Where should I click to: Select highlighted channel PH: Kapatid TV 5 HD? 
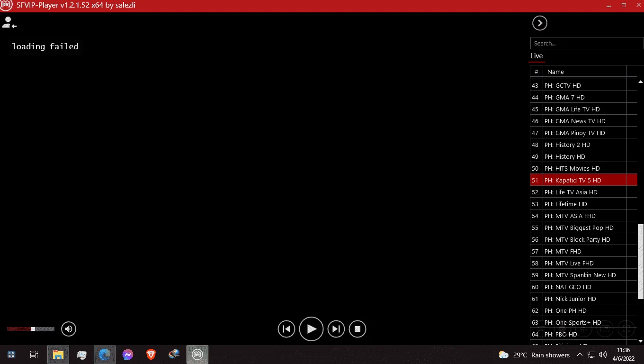click(584, 181)
